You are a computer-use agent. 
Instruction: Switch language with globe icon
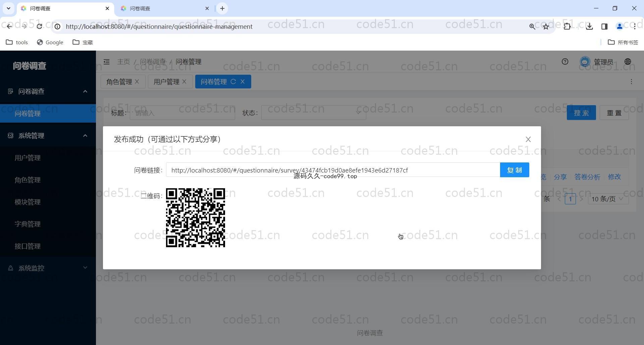(x=628, y=62)
